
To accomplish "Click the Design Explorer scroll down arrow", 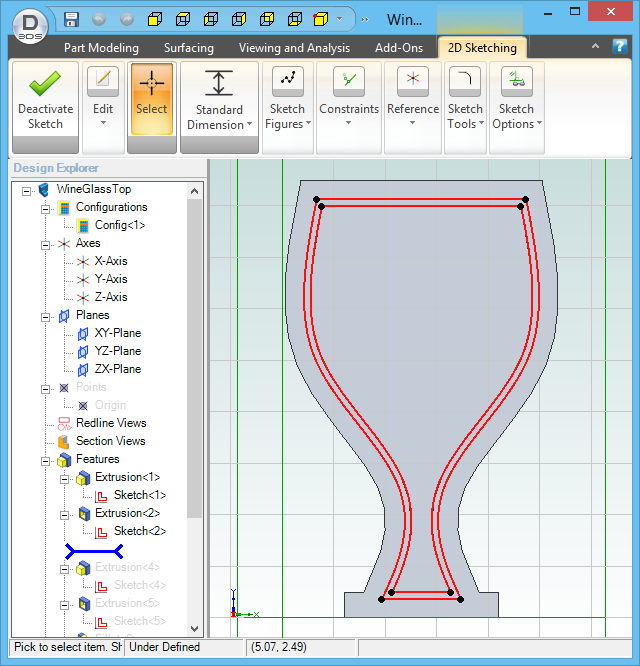I will pos(195,629).
